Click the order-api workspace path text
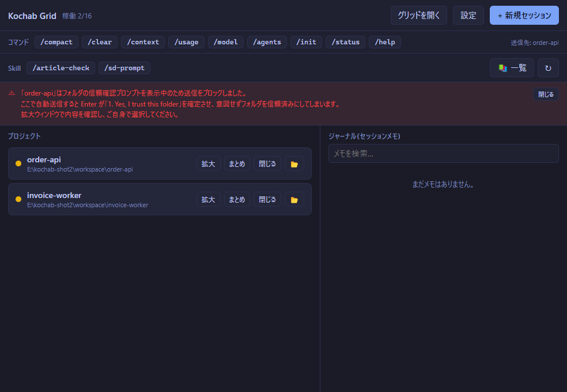Viewport: 567px width, 392px height. pos(80,169)
